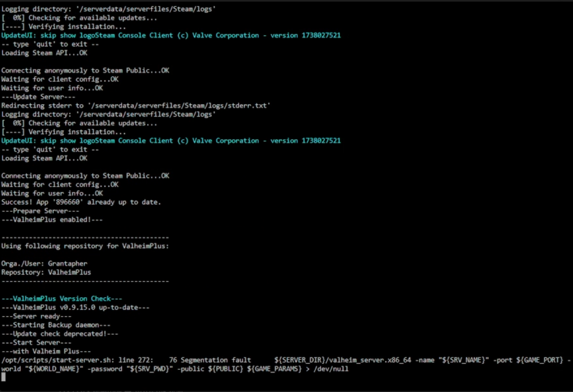Click the "---Server ready---" line
Image resolution: width=573 pixels, height=392 pixels.
point(37,316)
